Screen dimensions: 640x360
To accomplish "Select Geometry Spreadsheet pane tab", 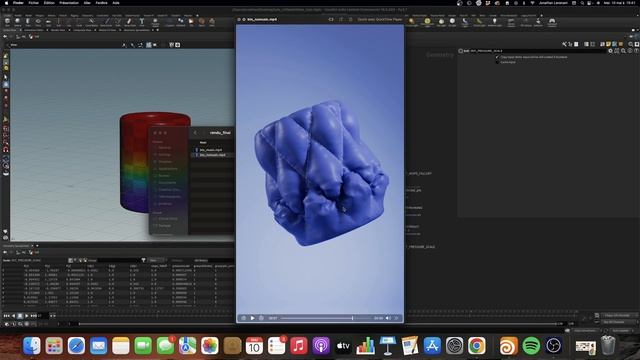I will [16, 246].
